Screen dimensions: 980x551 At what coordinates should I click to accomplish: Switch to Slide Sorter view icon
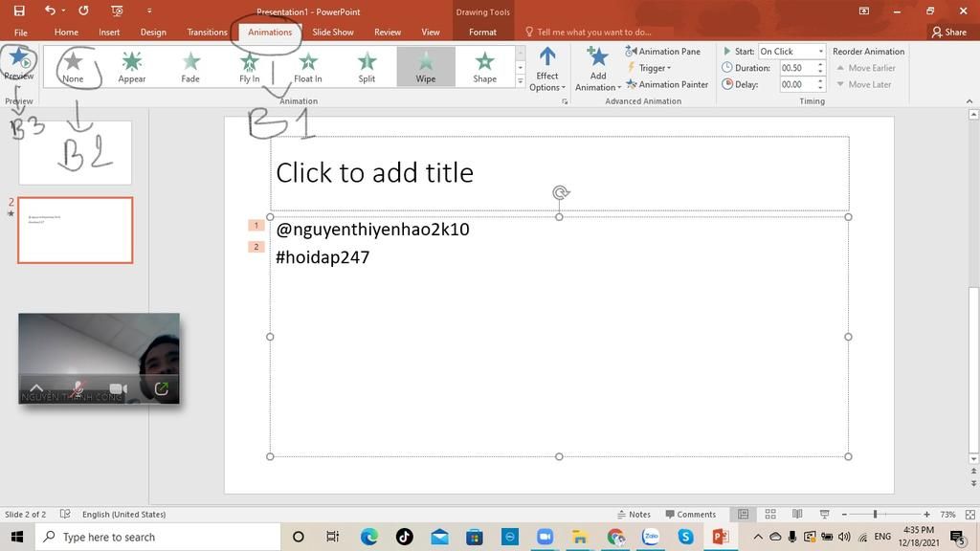pyautogui.click(x=770, y=514)
